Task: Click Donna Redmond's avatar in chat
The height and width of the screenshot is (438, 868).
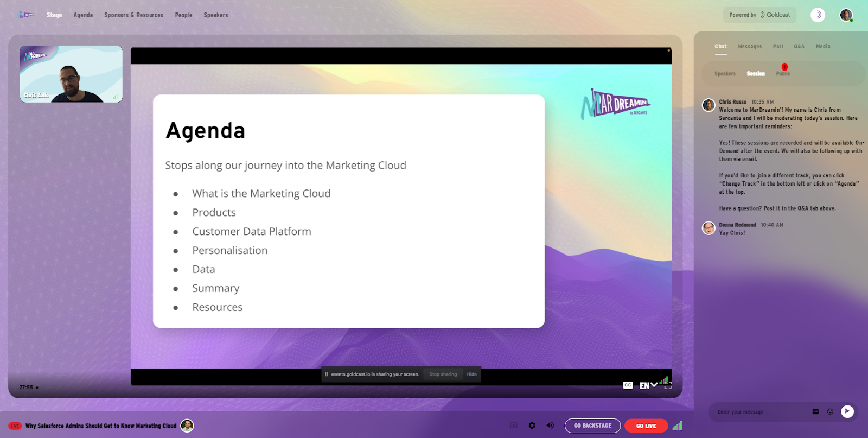Action: point(709,228)
